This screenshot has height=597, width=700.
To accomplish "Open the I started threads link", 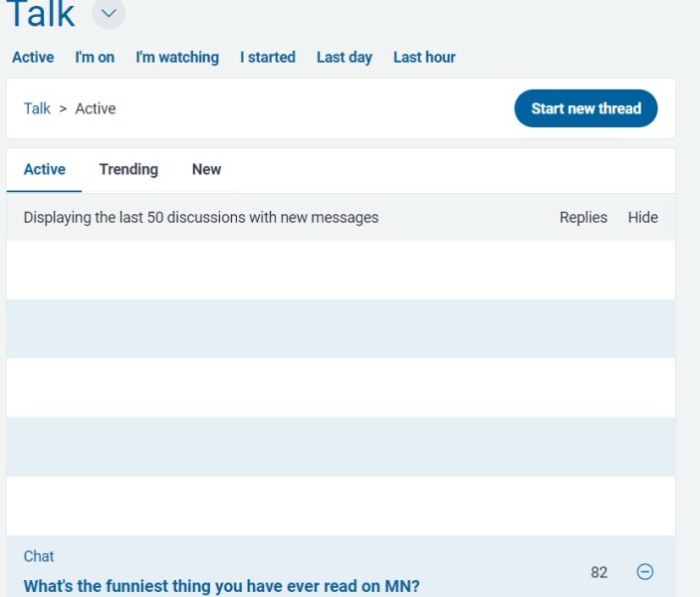I will pos(268,58).
